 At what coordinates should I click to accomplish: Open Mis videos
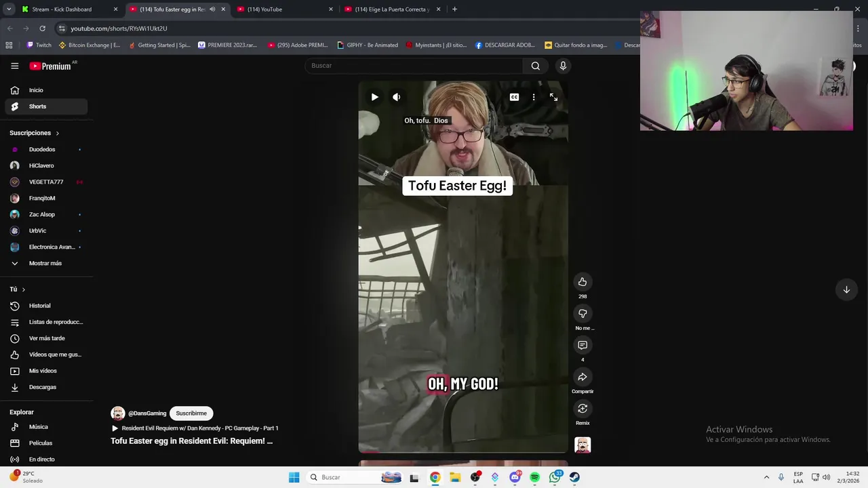click(46, 371)
